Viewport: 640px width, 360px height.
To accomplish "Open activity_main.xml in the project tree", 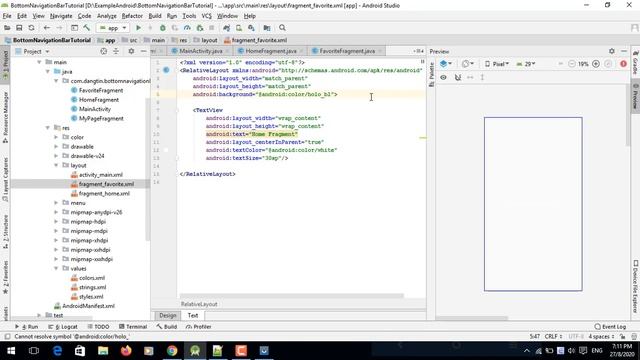I will point(100,175).
